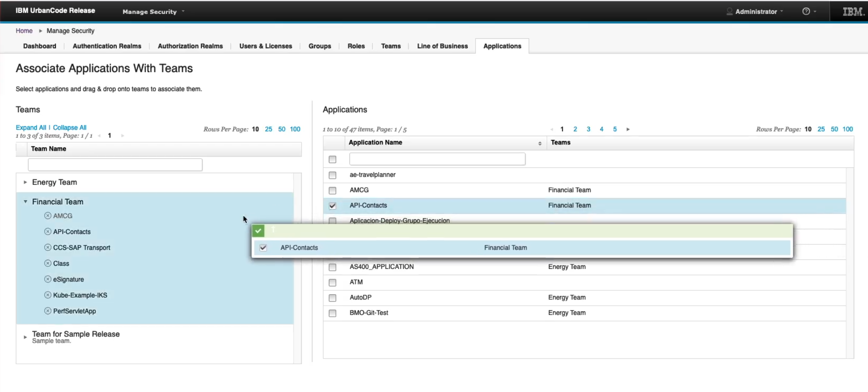
Task: Remove Kube-Example-IKS from Financial Team
Action: tap(48, 295)
